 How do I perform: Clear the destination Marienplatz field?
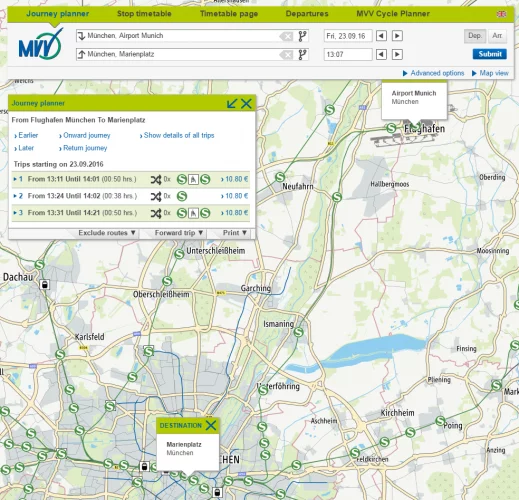click(x=286, y=55)
